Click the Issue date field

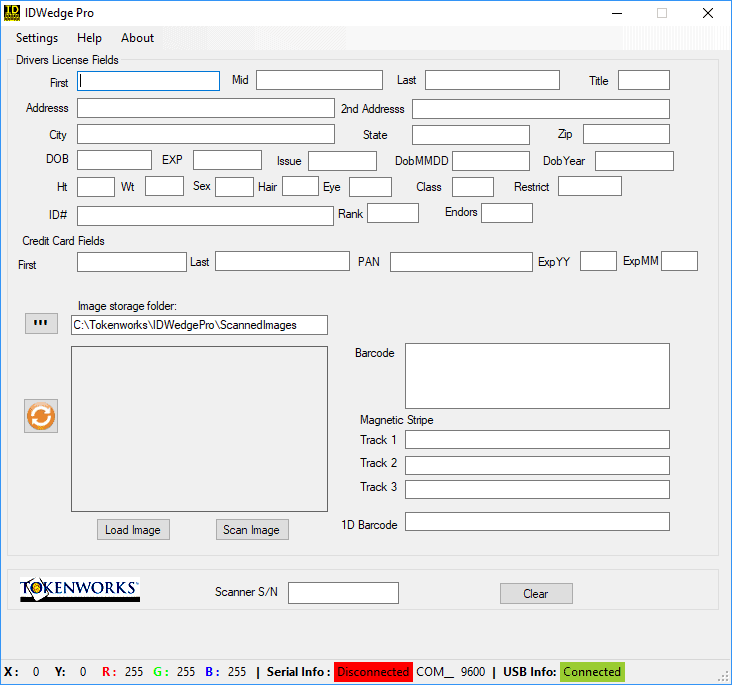coord(342,161)
